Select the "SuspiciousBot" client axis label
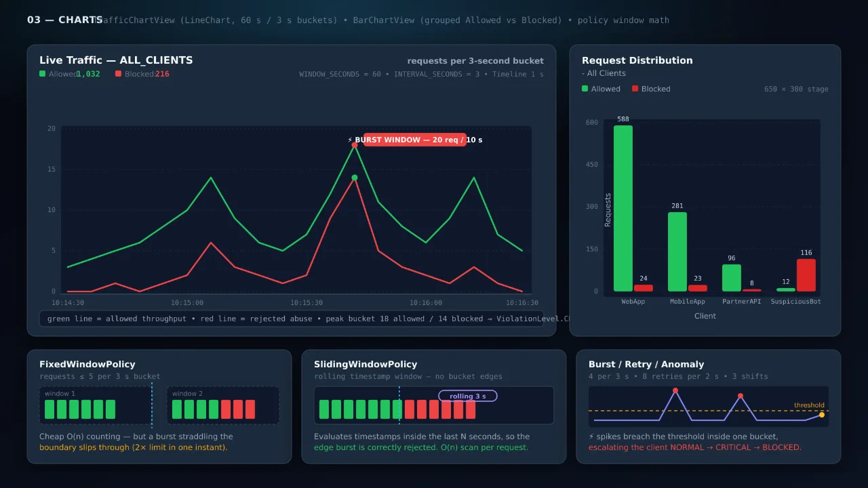 point(796,302)
